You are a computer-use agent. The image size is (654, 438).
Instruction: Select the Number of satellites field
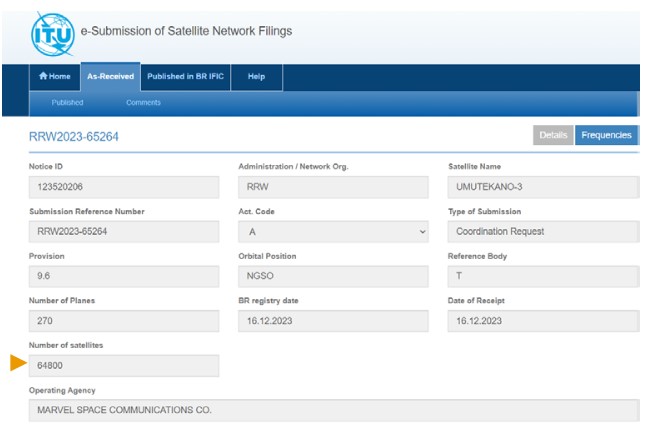(124, 366)
